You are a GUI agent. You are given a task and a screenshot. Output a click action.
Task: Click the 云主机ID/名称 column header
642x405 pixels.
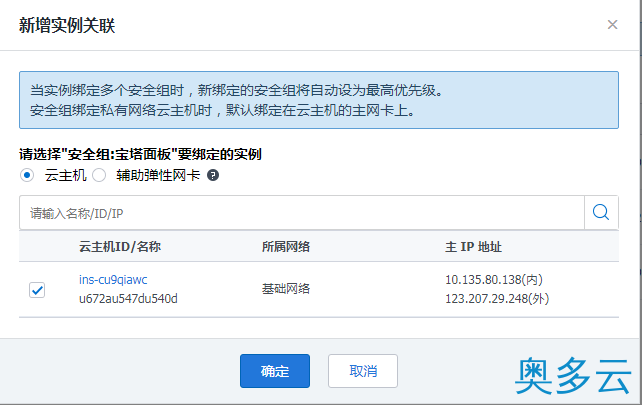[x=120, y=247]
